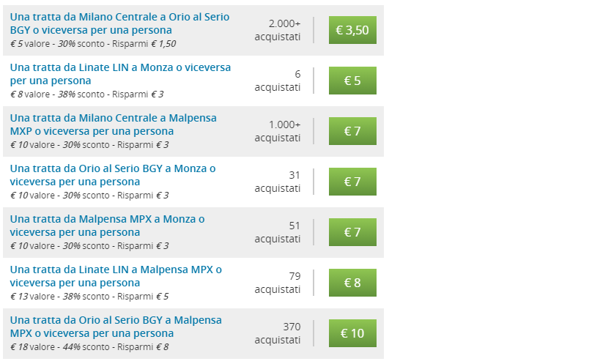Open the Linate LIN to Monza deal link
This screenshot has width=600, height=364.
click(120, 74)
